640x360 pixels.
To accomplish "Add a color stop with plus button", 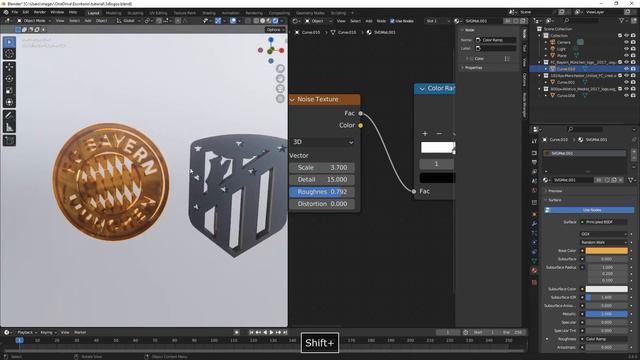I will (x=425, y=133).
